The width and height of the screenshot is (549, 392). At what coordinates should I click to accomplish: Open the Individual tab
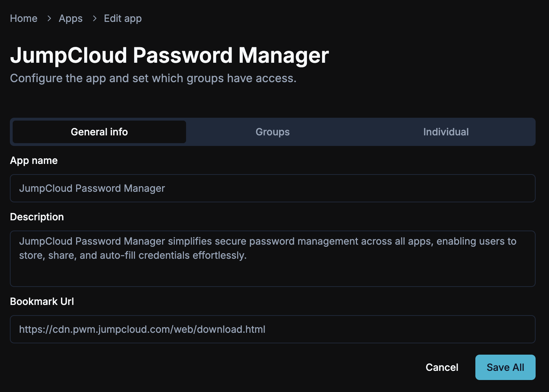(x=446, y=132)
